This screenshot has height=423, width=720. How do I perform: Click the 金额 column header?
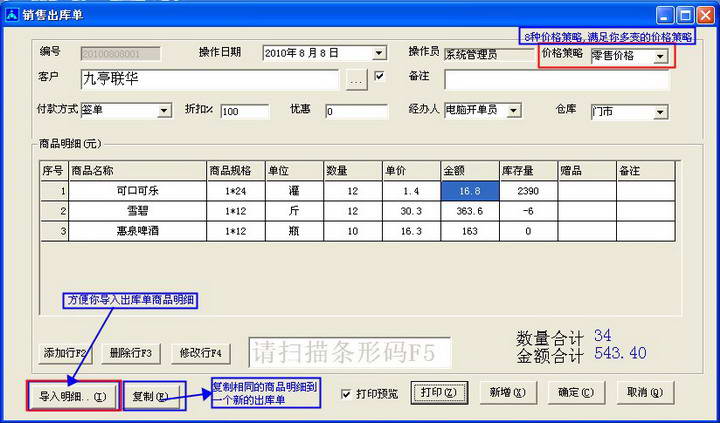[470, 171]
